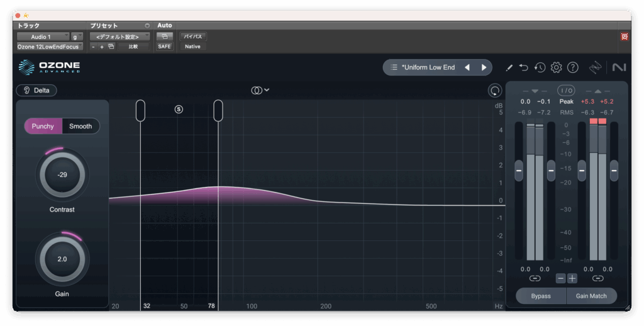Screen dimensions: 644x326
Task: Click the left input gain slider handle
Action: 519,170
